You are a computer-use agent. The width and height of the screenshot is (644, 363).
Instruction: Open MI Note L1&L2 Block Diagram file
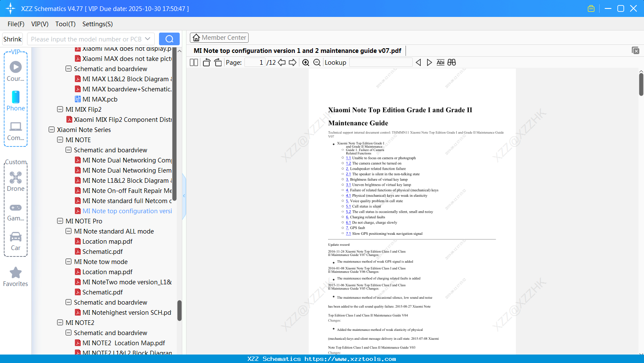point(127,180)
